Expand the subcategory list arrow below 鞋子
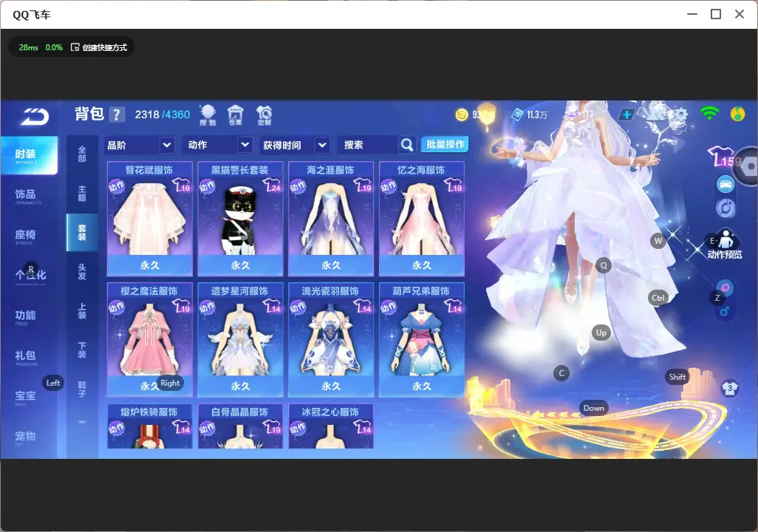Image resolution: width=758 pixels, height=532 pixels. 82,422
